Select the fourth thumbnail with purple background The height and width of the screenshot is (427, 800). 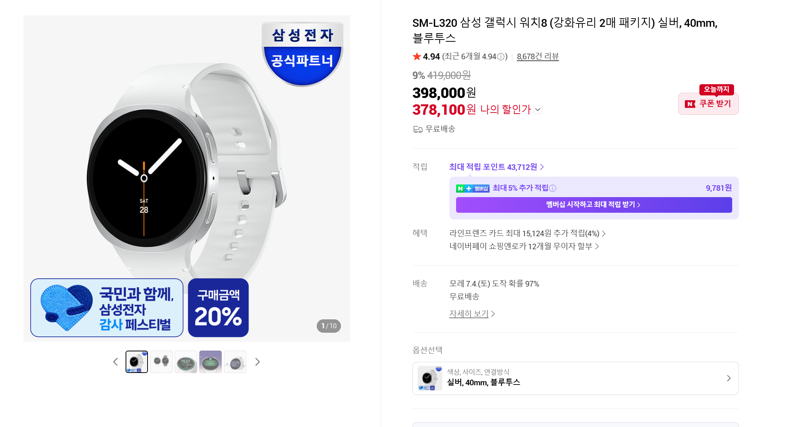click(210, 362)
